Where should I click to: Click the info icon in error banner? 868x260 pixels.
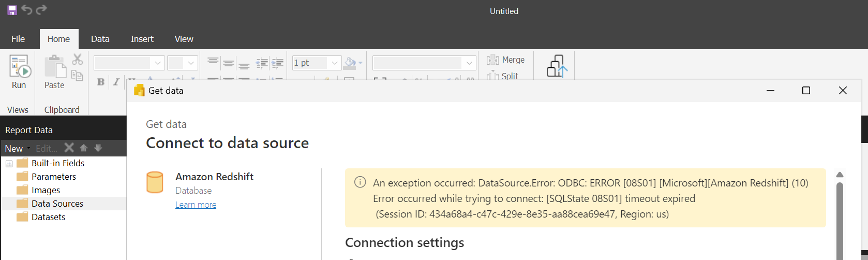point(360,182)
